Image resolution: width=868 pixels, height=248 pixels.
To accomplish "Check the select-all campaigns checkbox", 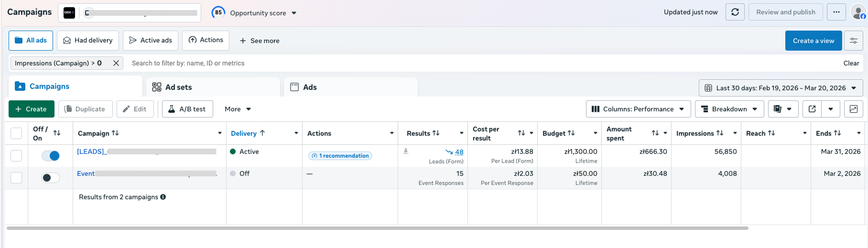I will [x=16, y=133].
